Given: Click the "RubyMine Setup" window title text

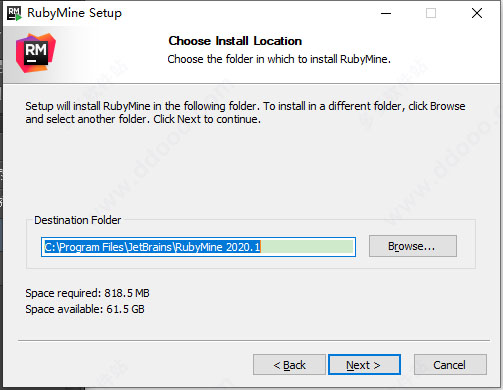Looking at the screenshot, I should click(x=74, y=13).
